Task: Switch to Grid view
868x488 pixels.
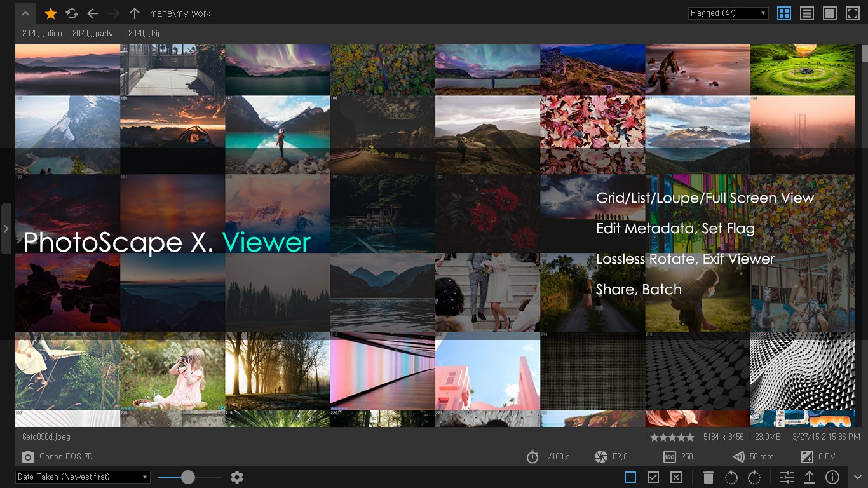Action: (784, 13)
